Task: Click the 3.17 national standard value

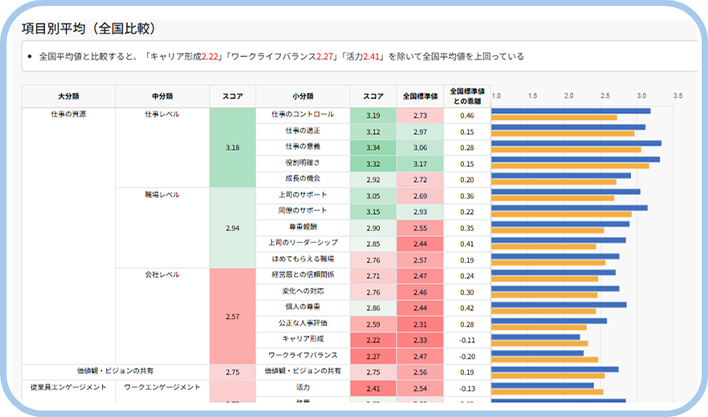Action: click(420, 164)
